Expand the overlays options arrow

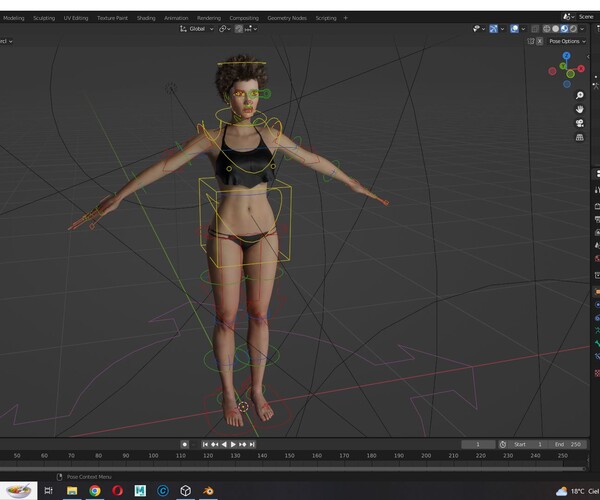(523, 29)
